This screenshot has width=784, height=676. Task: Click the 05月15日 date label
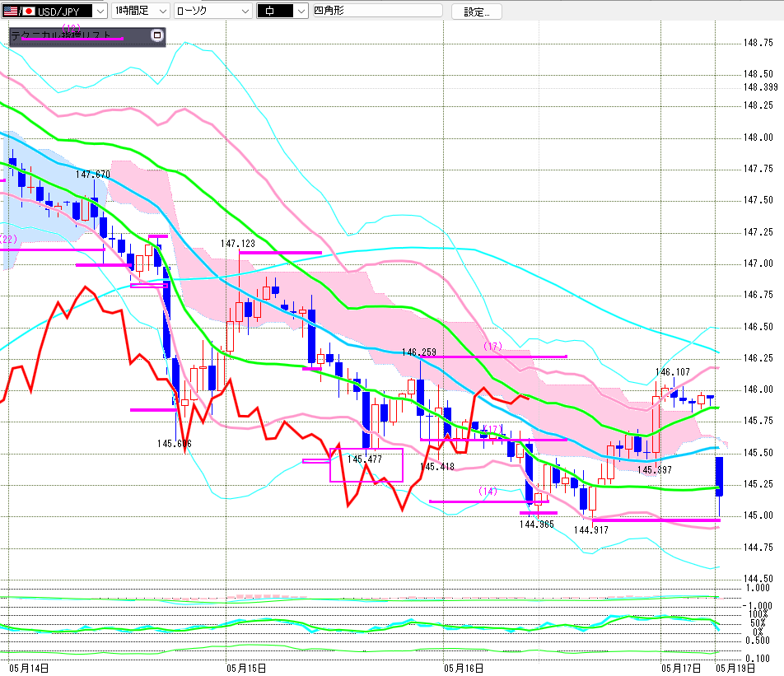(x=246, y=669)
